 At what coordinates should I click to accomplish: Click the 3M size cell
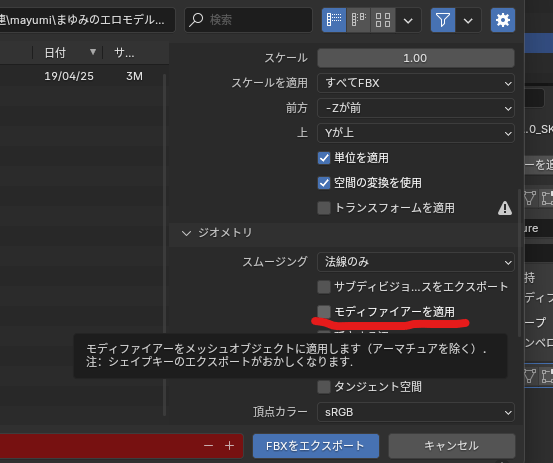[134, 76]
